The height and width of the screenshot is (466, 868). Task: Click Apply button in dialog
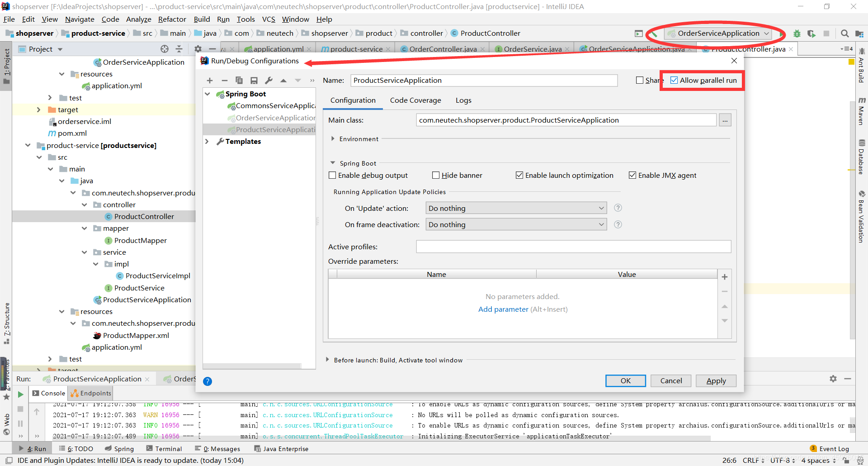pyautogui.click(x=716, y=380)
